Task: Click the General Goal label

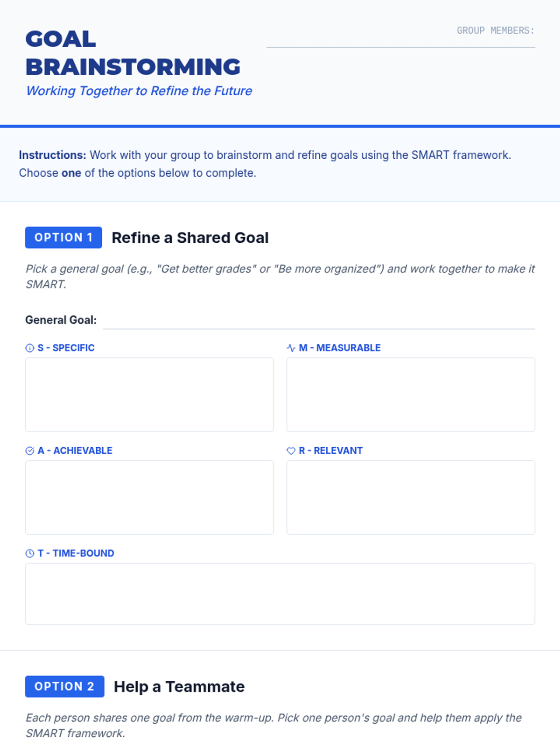Action: click(x=61, y=320)
